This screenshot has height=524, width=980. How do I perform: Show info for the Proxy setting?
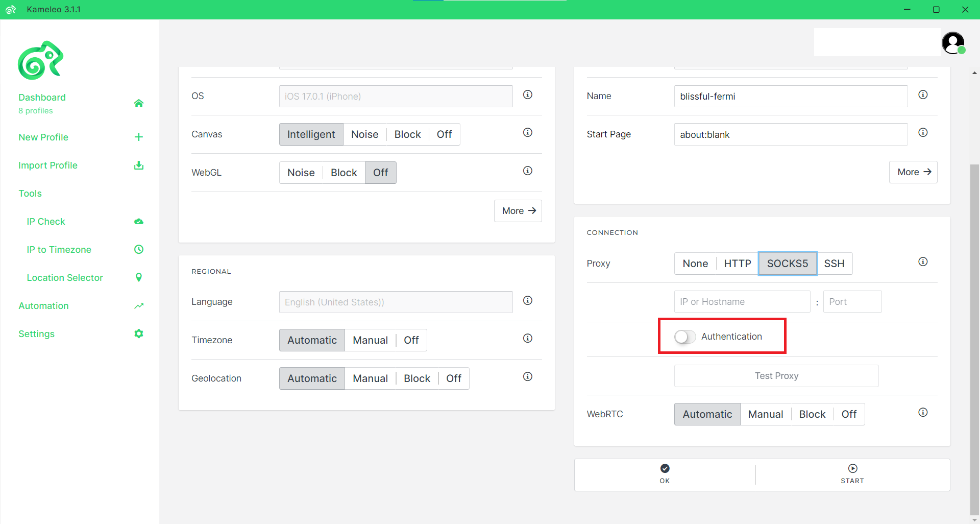(x=923, y=262)
